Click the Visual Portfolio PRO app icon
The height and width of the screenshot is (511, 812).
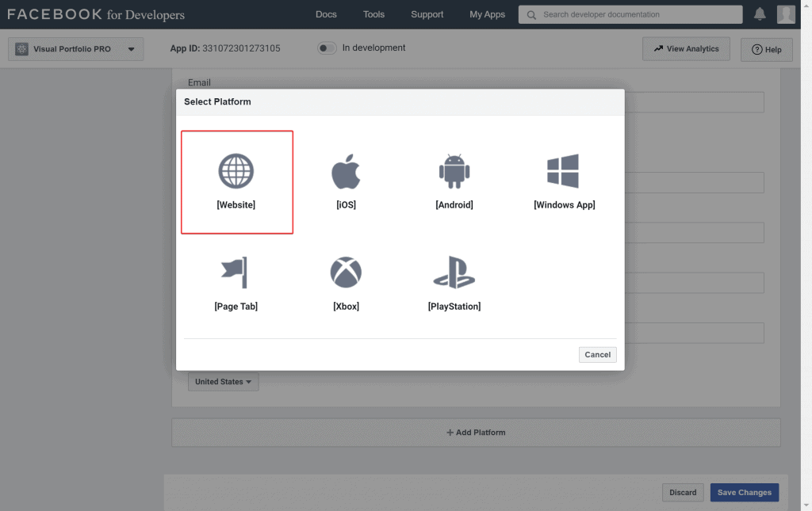coord(21,49)
